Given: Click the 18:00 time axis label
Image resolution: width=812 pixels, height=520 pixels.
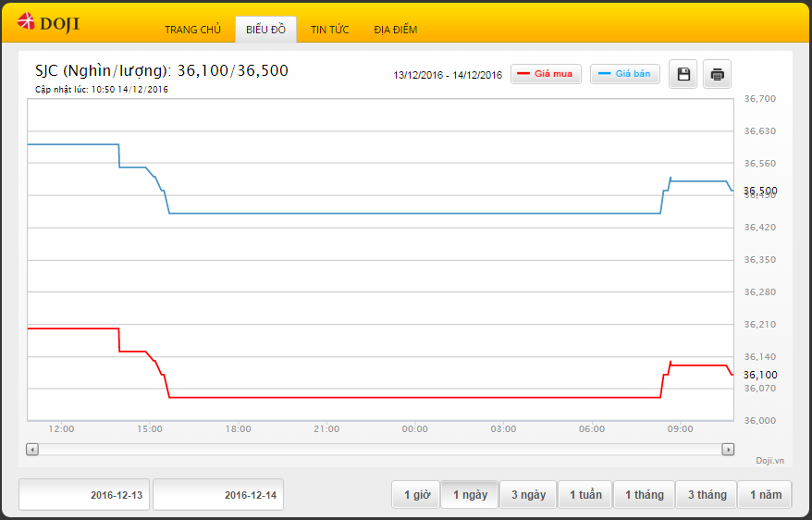Looking at the screenshot, I should 238,428.
